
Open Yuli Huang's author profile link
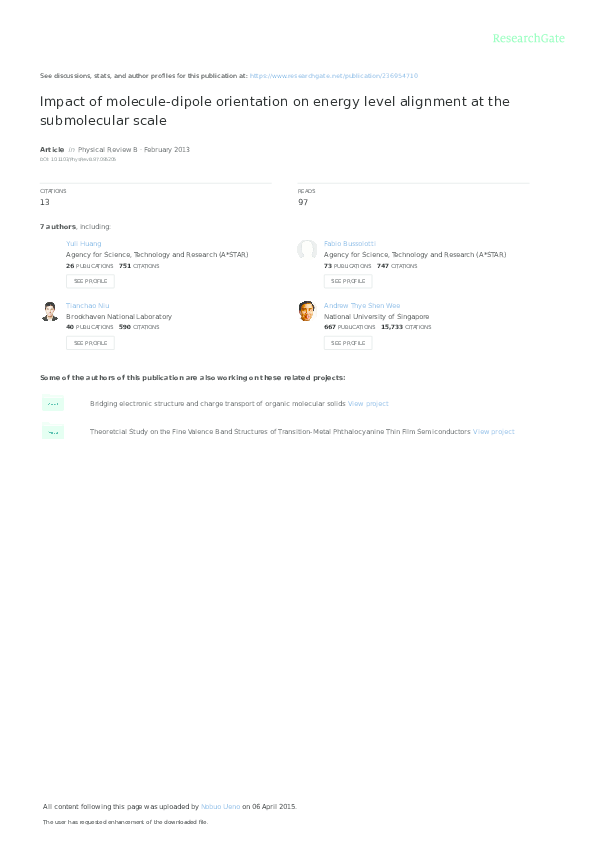pos(84,244)
